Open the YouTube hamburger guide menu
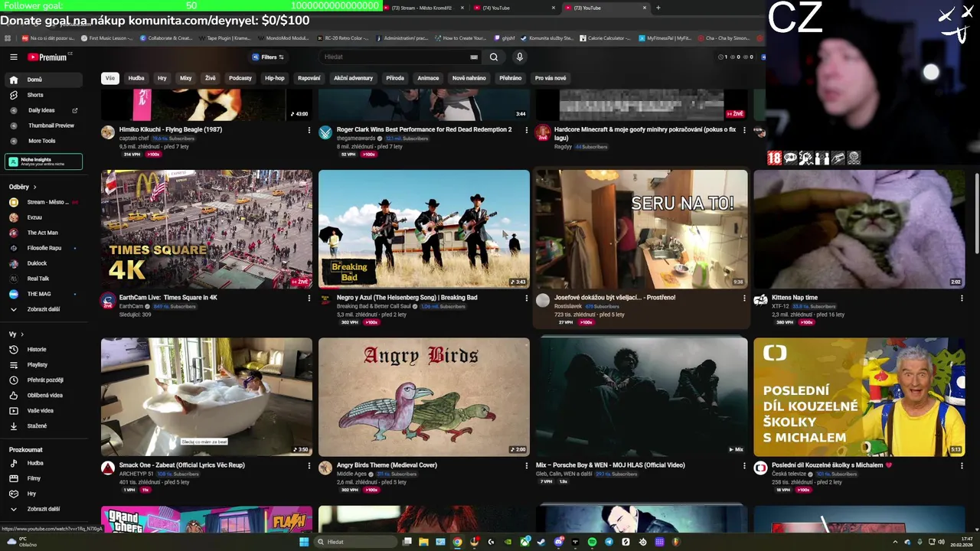This screenshot has width=980, height=551. (x=14, y=57)
